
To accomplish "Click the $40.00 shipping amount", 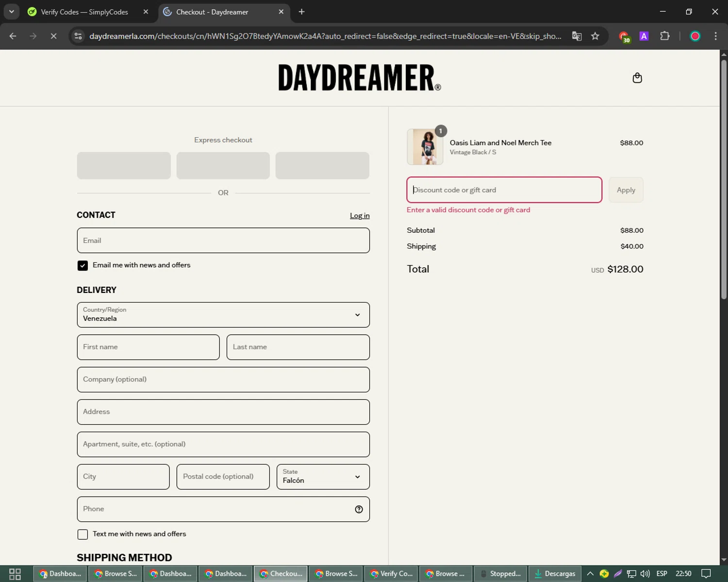I will tap(632, 246).
